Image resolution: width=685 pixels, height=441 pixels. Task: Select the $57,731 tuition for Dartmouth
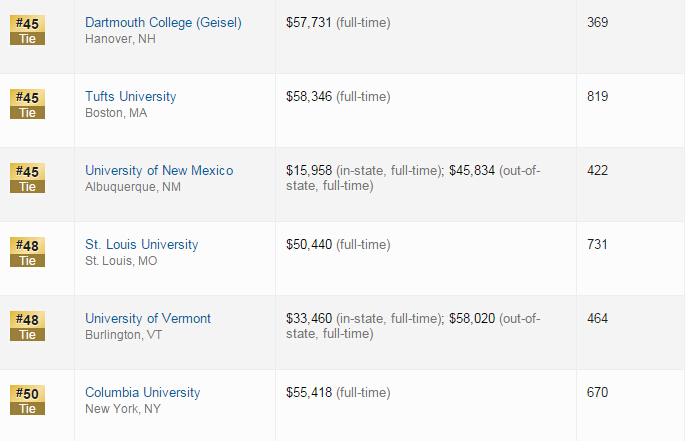pyautogui.click(x=309, y=23)
